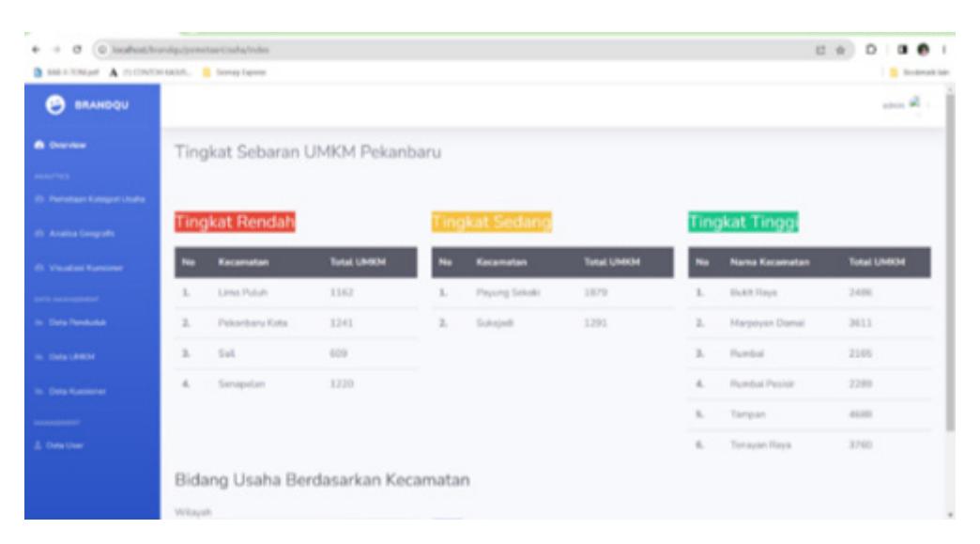Click Kecamatan header in Tingkat Rendah table
Image resolution: width=980 pixels, height=544 pixels.
point(244,262)
